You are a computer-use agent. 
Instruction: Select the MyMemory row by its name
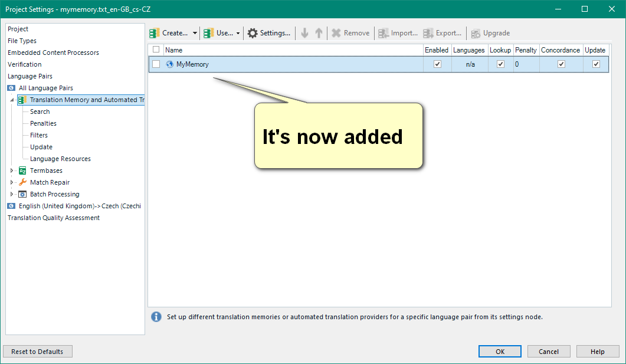point(192,64)
